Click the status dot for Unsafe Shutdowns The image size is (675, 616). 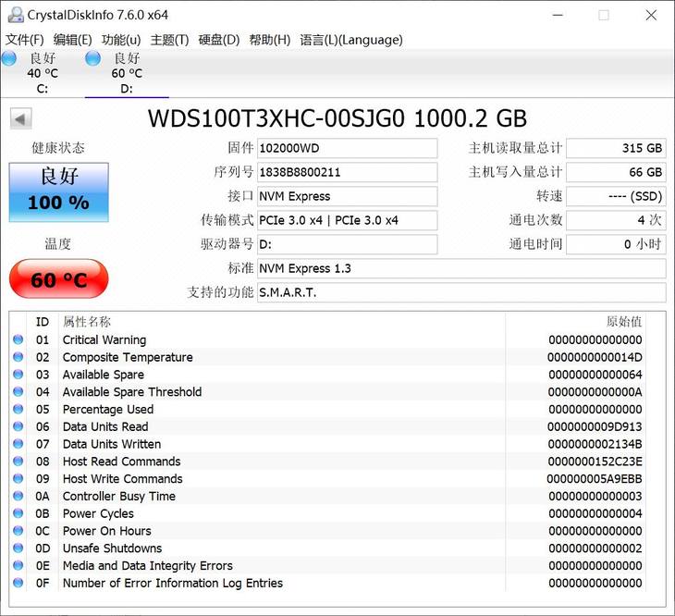coord(18,548)
